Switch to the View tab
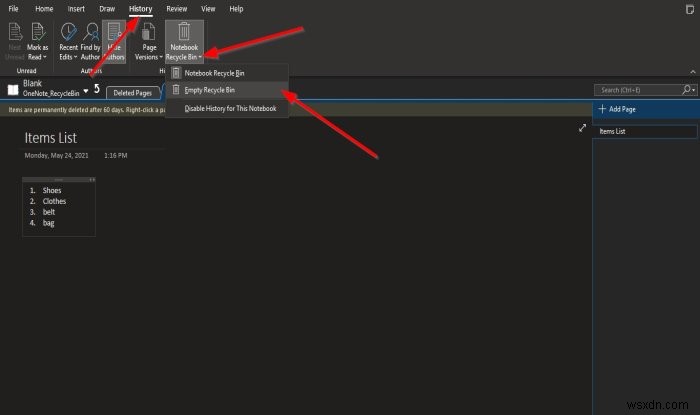 coord(208,8)
